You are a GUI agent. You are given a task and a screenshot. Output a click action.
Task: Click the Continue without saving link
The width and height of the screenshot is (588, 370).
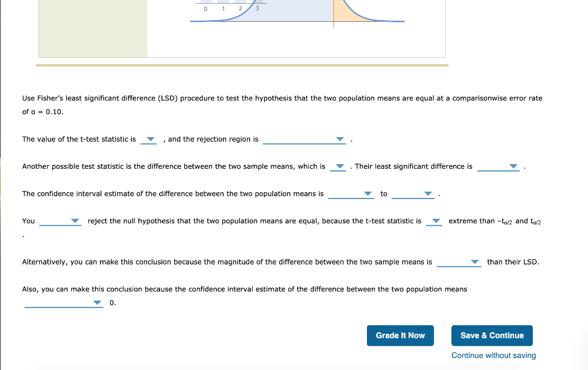click(493, 355)
